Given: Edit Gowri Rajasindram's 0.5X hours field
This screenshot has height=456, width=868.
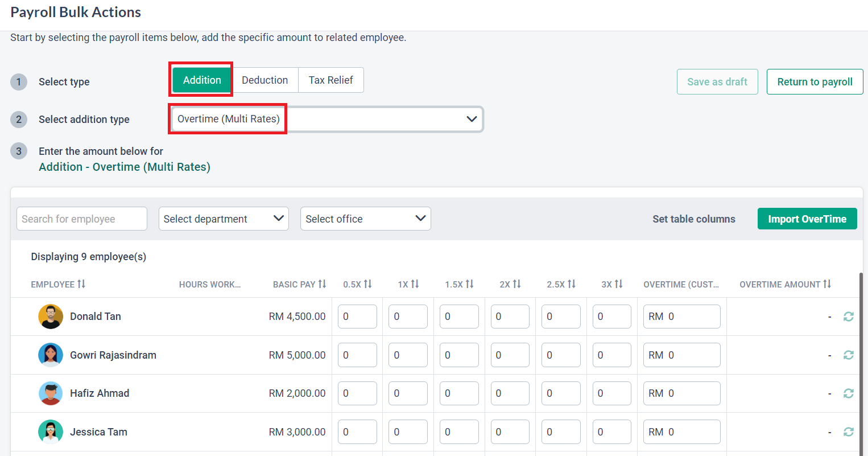Looking at the screenshot, I should [357, 355].
